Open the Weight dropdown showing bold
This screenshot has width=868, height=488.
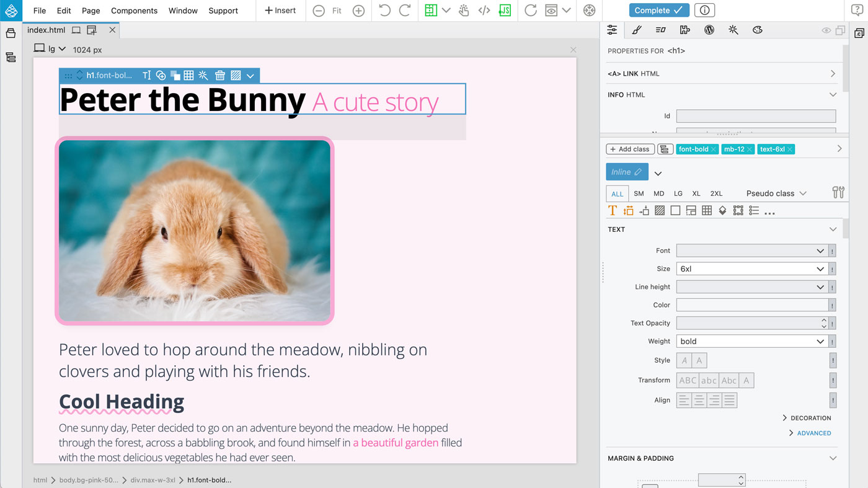coord(753,342)
